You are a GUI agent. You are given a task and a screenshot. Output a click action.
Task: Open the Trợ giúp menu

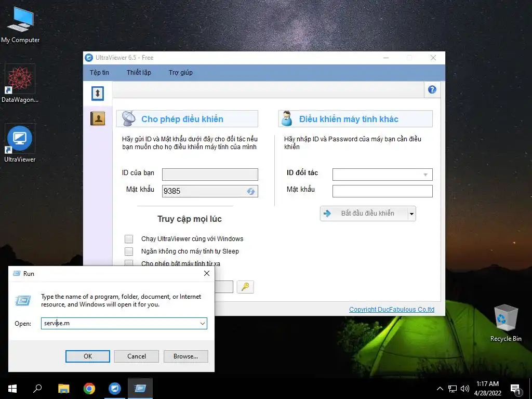[x=180, y=72]
